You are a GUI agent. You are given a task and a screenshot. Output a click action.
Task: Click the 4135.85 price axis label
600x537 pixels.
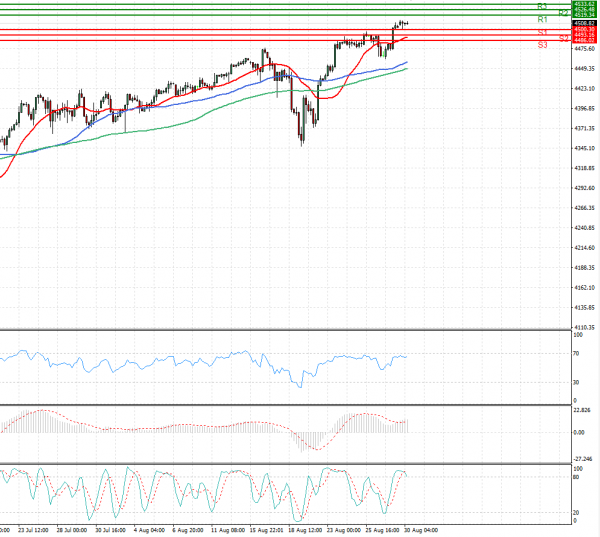coord(584,307)
